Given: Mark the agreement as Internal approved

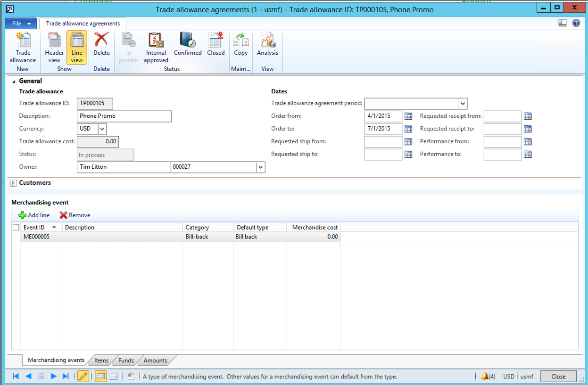Looking at the screenshot, I should [x=156, y=47].
